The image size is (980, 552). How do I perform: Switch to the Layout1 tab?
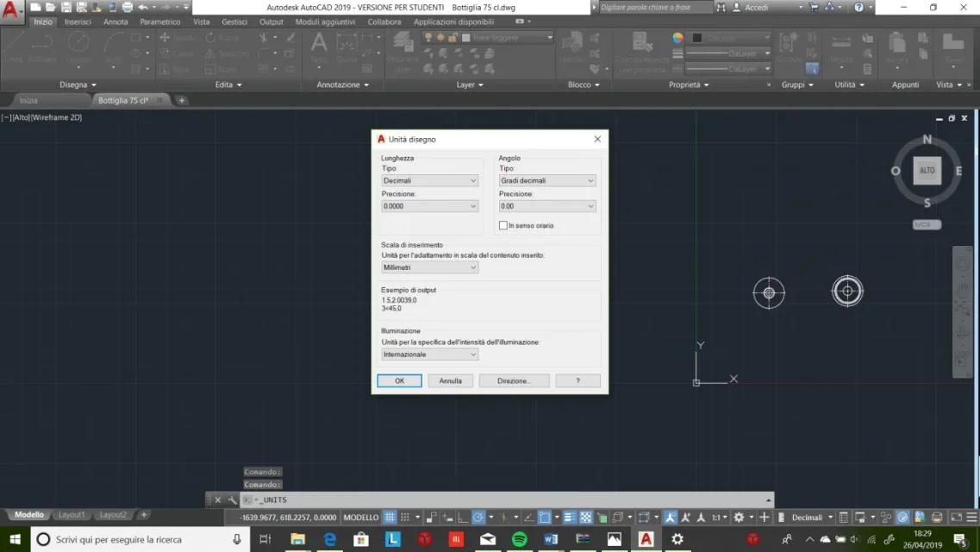coord(72,515)
